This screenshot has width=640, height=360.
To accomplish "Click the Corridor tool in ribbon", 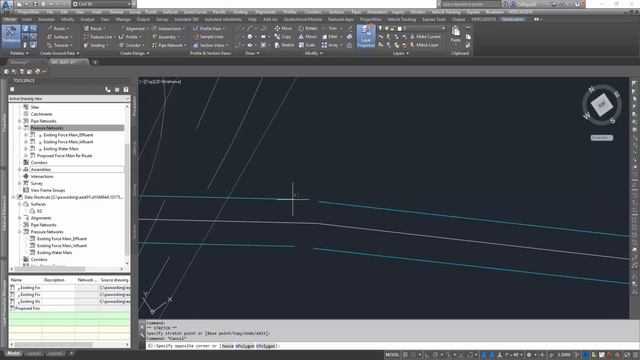I will 131,45.
